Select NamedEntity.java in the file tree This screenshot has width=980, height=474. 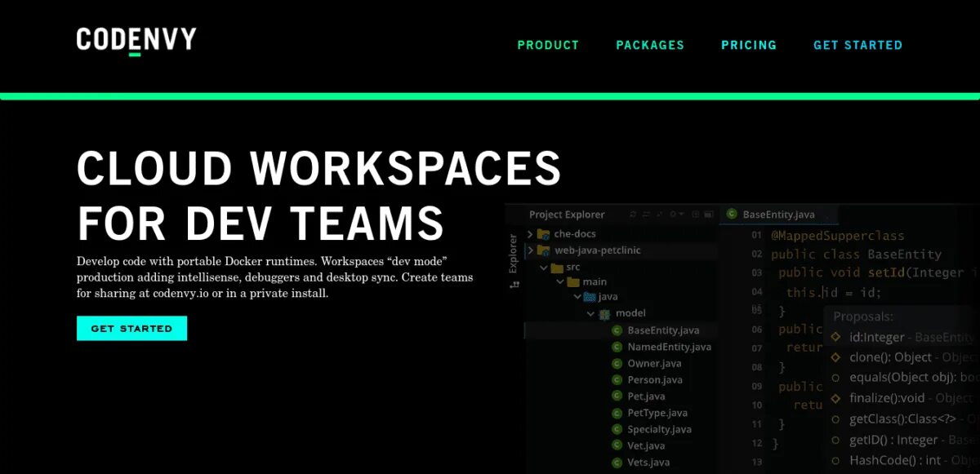[670, 347]
